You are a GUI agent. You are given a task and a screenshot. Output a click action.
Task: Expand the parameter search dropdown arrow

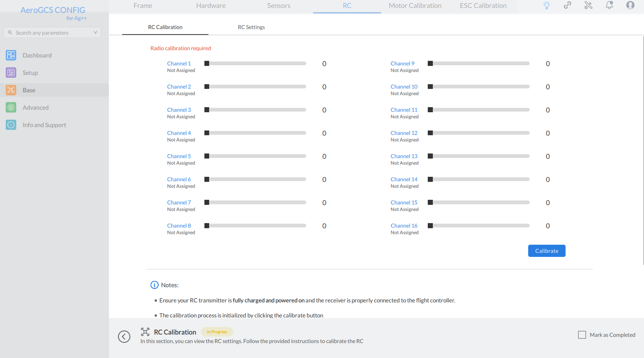tap(95, 32)
